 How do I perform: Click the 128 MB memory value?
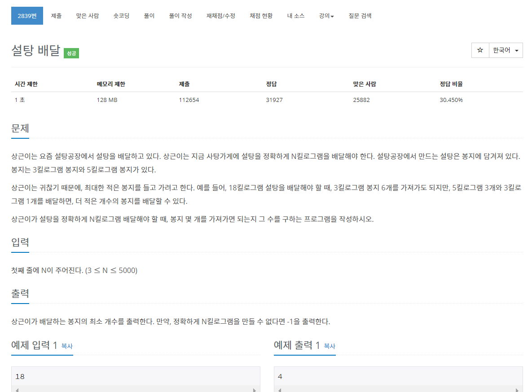[x=107, y=100]
